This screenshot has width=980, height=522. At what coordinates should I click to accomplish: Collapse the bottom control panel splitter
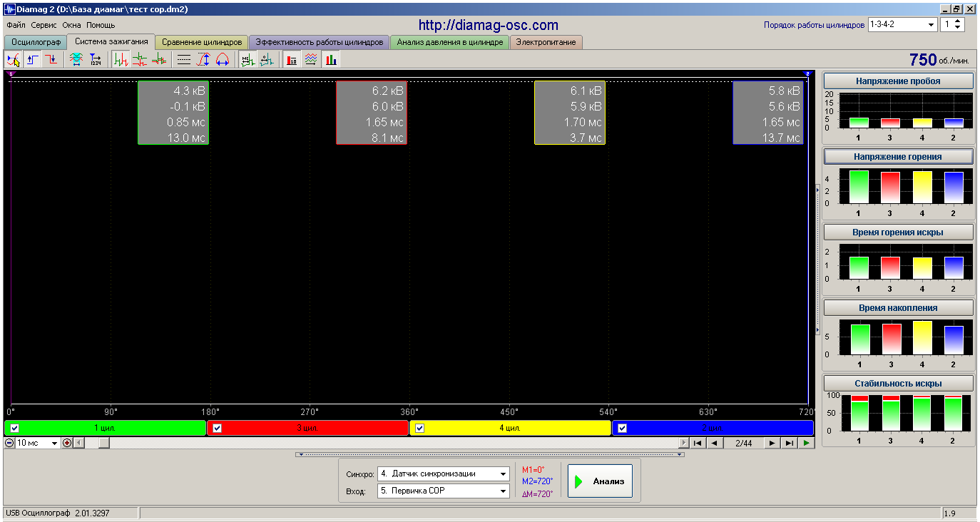click(x=490, y=454)
